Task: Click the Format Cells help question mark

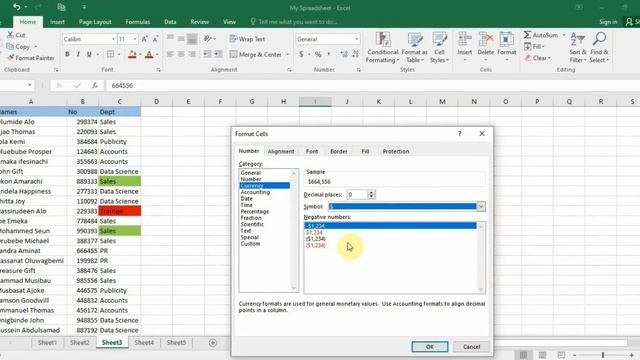Action: [x=460, y=133]
